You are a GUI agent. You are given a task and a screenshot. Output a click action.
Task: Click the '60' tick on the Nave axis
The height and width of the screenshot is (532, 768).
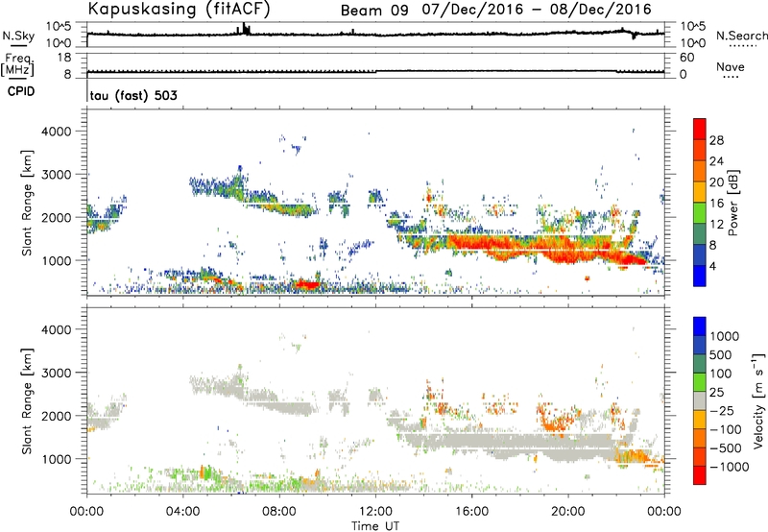pyautogui.click(x=687, y=58)
